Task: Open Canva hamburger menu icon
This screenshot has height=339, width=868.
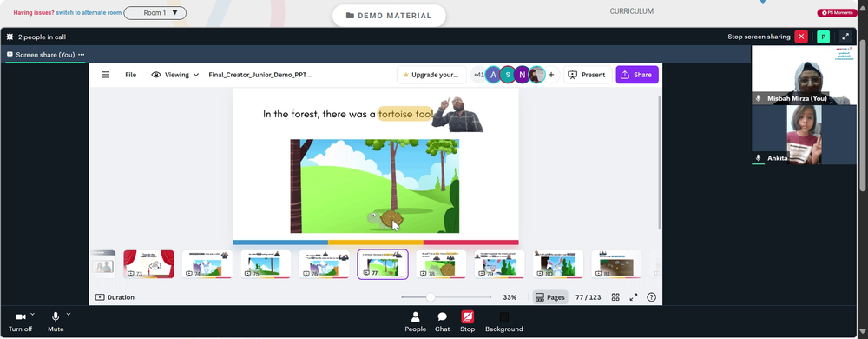Action: point(105,75)
